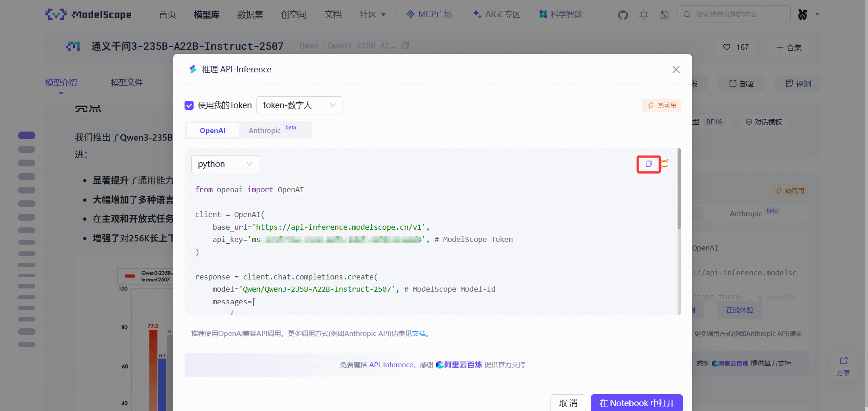Switch to 模型介绍 tab
The width and height of the screenshot is (868, 411).
(61, 83)
